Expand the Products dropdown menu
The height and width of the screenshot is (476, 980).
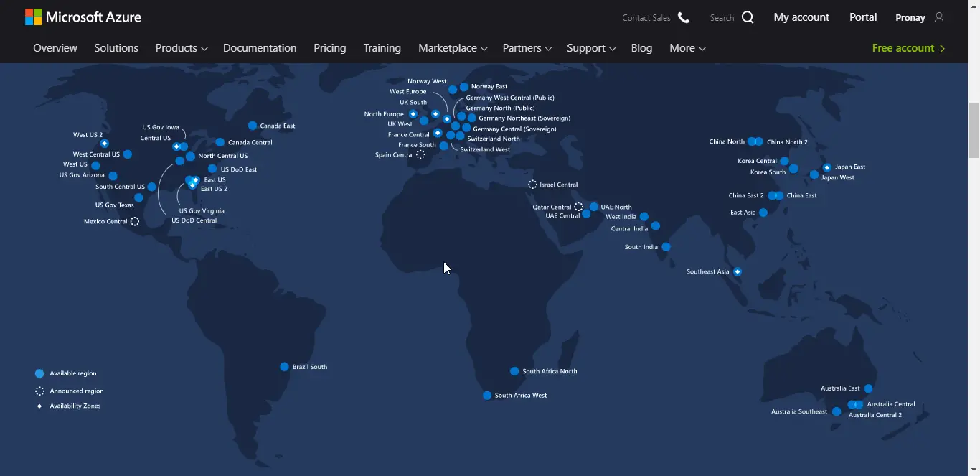pyautogui.click(x=182, y=48)
